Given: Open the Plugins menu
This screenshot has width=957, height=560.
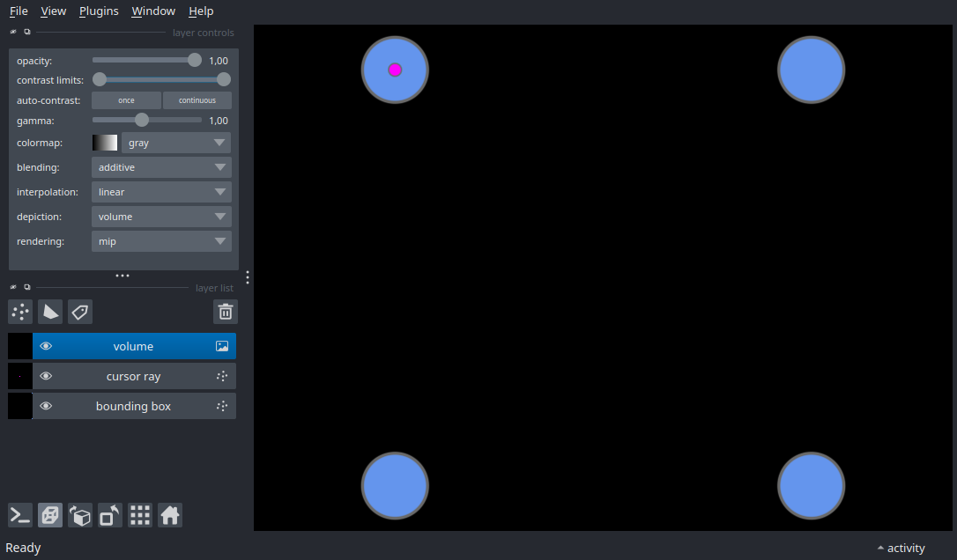Looking at the screenshot, I should [x=99, y=11].
